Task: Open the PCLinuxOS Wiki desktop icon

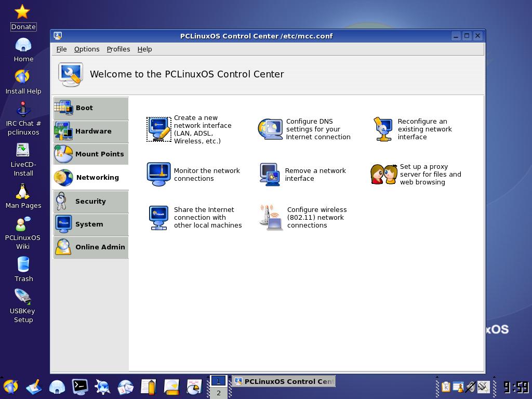Action: [x=23, y=224]
